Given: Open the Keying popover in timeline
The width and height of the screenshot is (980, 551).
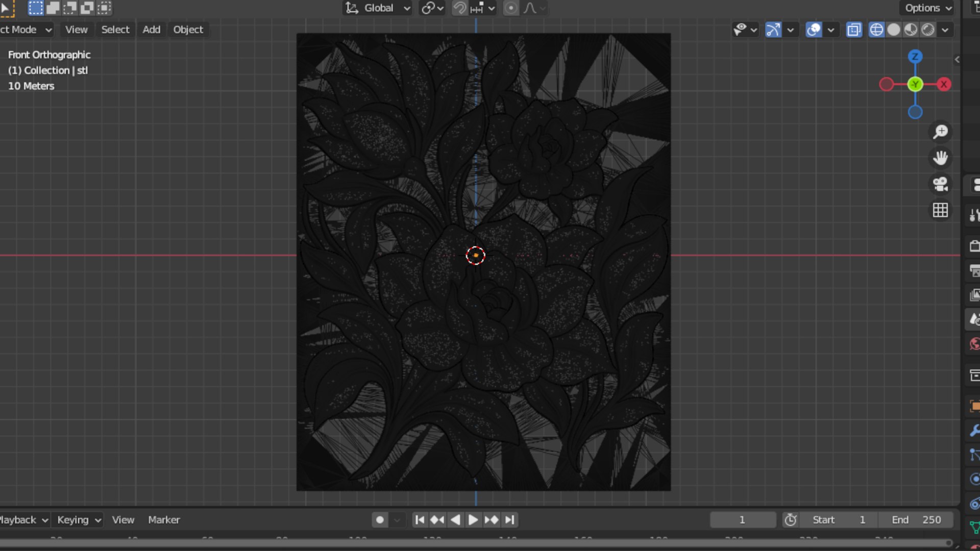Looking at the screenshot, I should (x=79, y=520).
